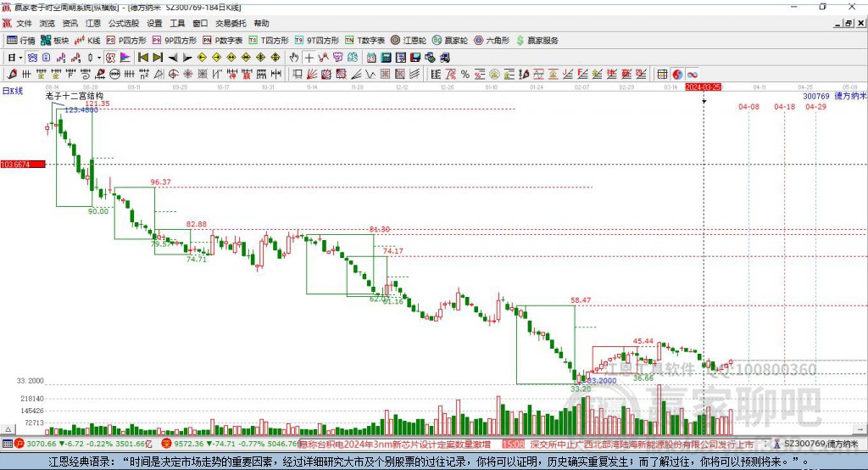868x470 pixels.
Task: Click the 04-08 future date label
Action: point(748,106)
